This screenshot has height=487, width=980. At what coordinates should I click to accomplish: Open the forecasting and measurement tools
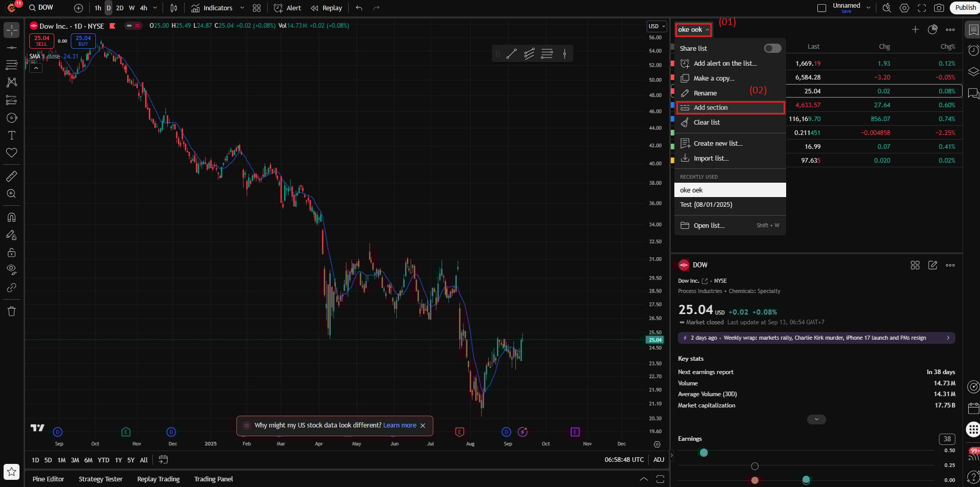(x=12, y=100)
